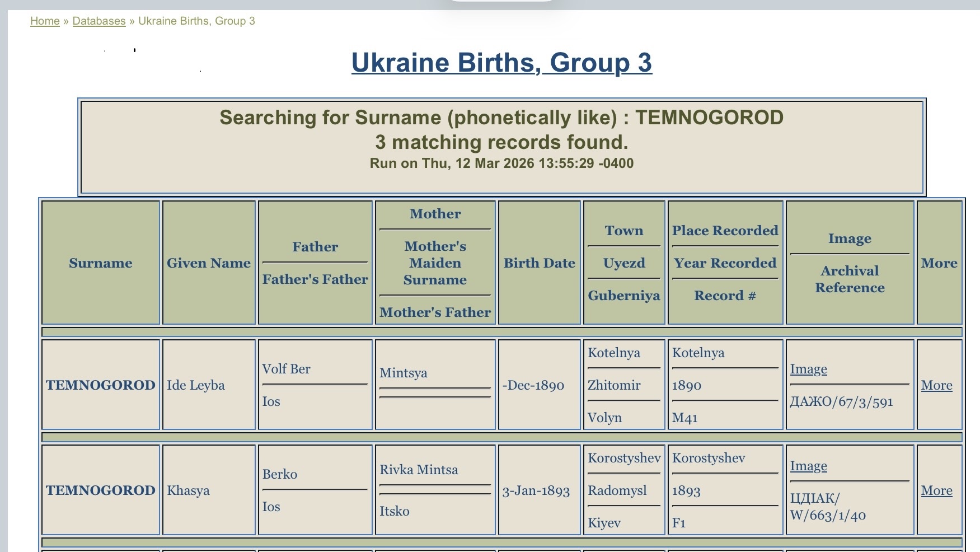Select the town Korostyshev cell
Viewport: 980px width, 552px height.
point(624,458)
